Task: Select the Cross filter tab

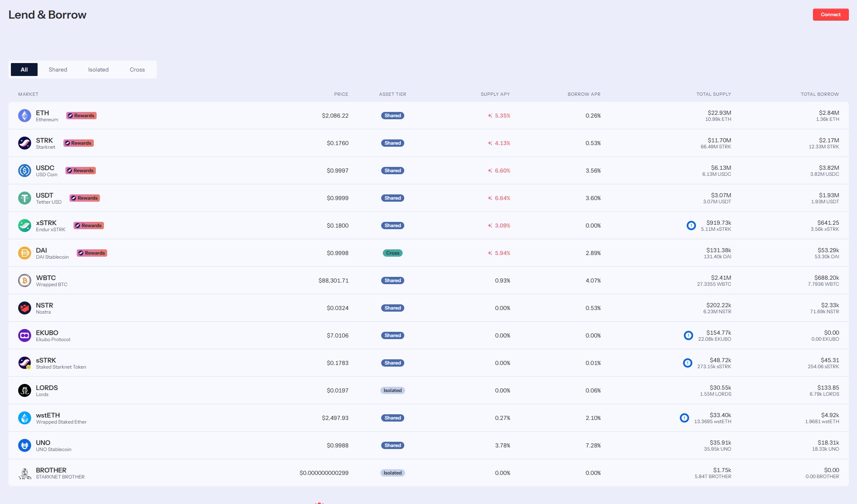Action: (137, 69)
